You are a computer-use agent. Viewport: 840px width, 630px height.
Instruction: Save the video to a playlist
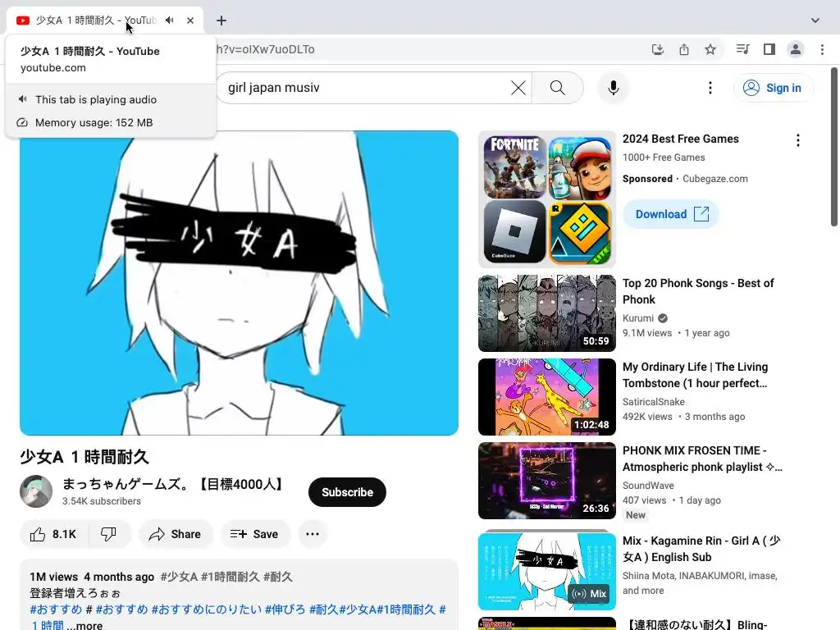[x=254, y=534]
